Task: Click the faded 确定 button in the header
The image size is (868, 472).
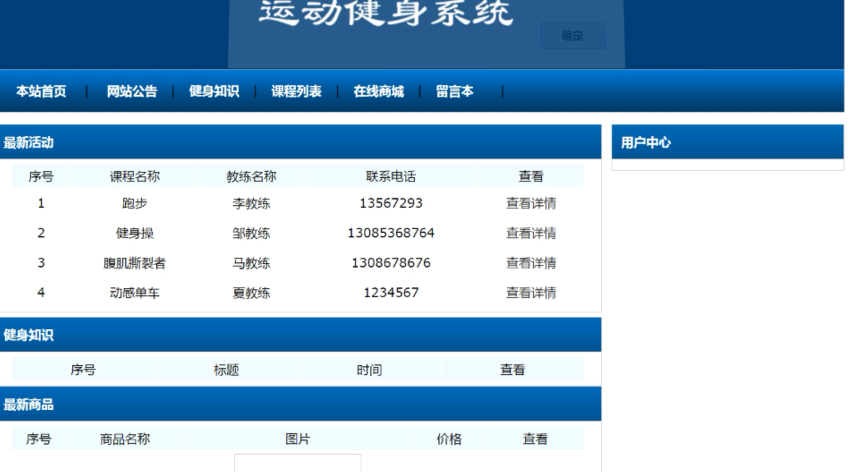Action: click(573, 36)
